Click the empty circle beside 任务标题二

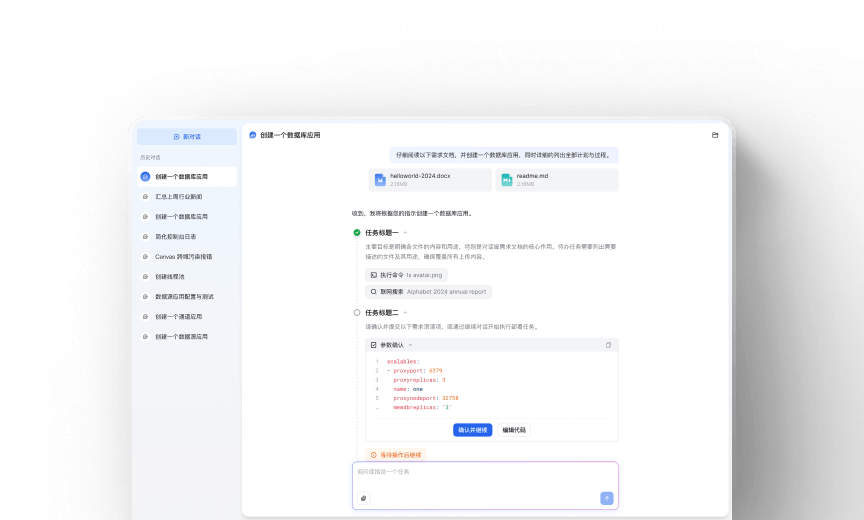357,312
